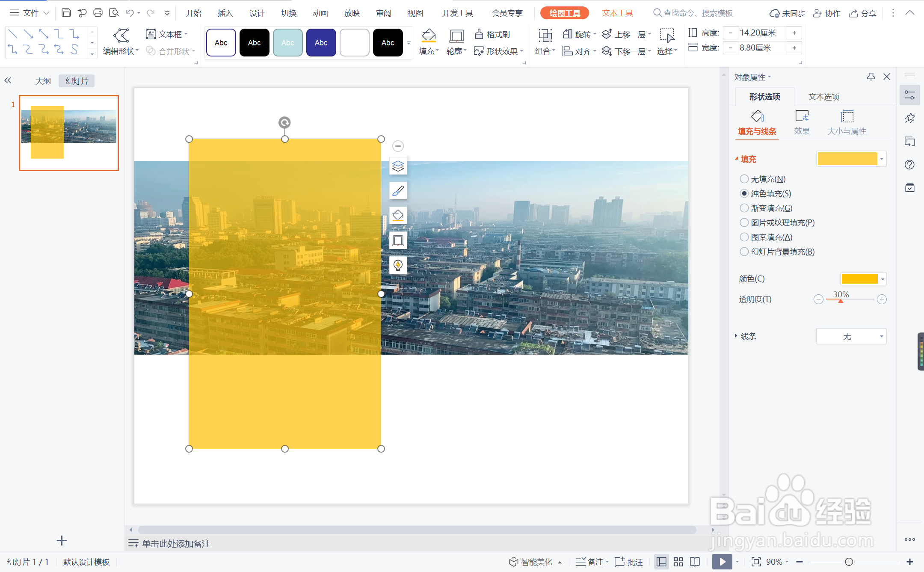Viewport: 924px width, 572px height.
Task: Click the dark blue Abc shape style swatch
Action: (x=321, y=42)
